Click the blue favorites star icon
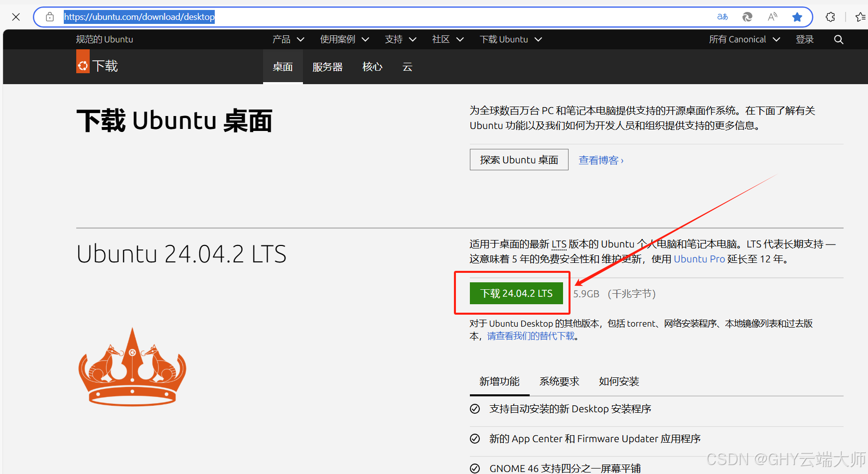868x474 pixels. 797,17
